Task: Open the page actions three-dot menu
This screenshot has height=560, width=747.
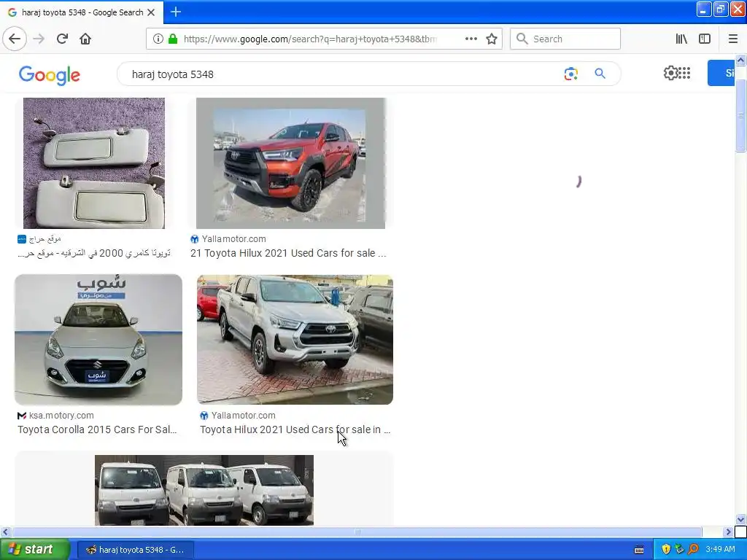Action: point(471,39)
